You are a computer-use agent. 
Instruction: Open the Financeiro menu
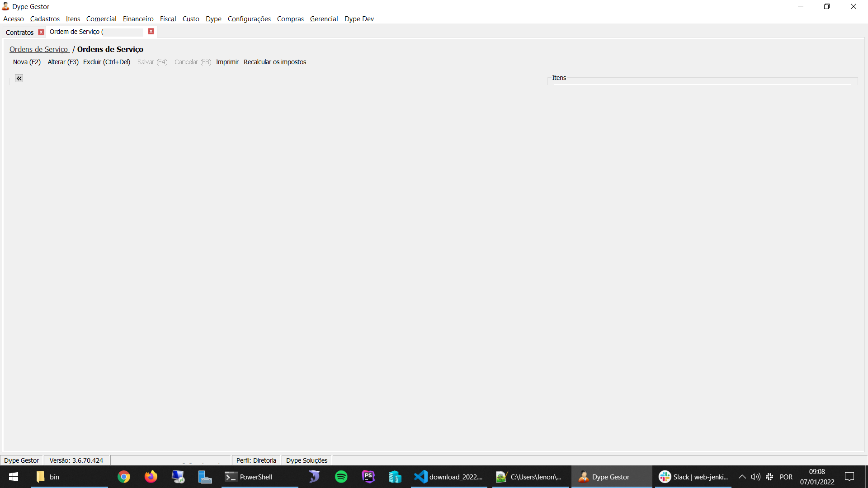[138, 19]
